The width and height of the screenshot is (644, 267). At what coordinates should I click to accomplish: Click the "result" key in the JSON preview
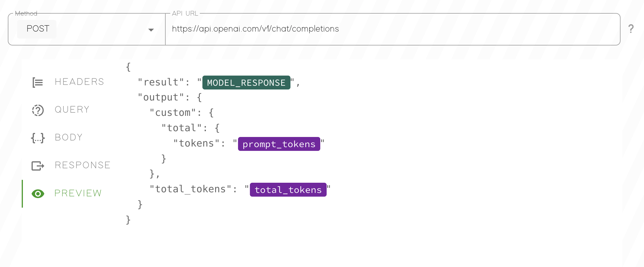click(x=161, y=82)
